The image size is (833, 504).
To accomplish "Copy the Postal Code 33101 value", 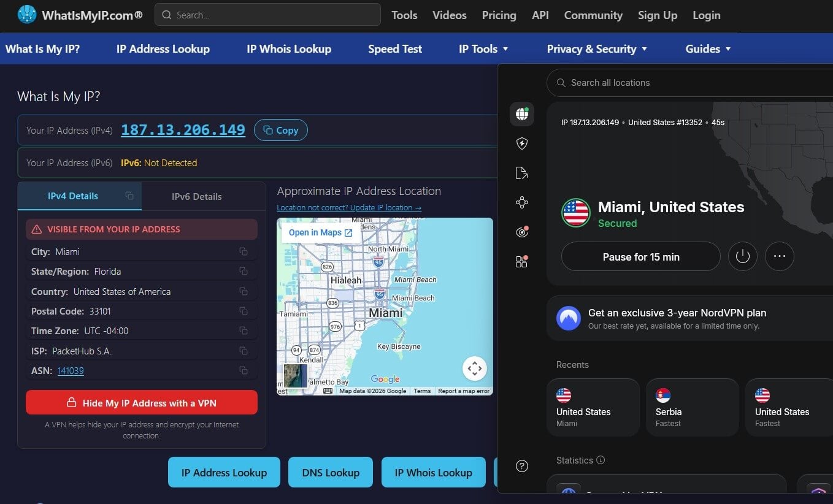I will pyautogui.click(x=244, y=311).
